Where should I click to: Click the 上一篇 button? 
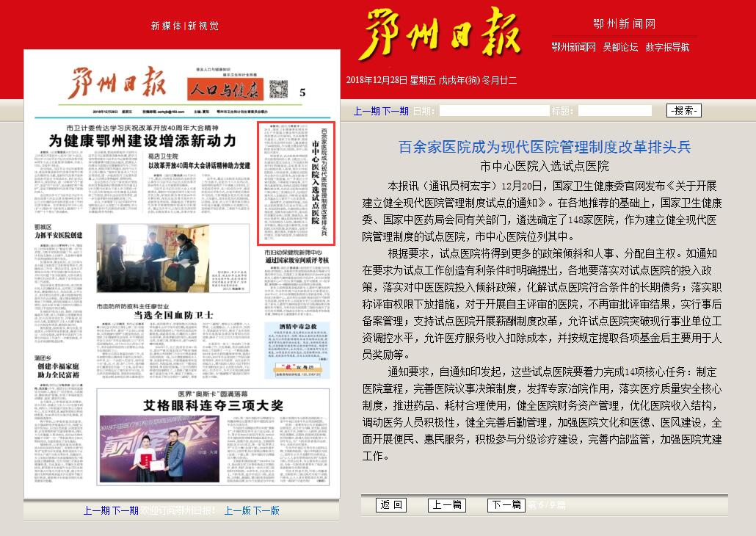tap(447, 504)
